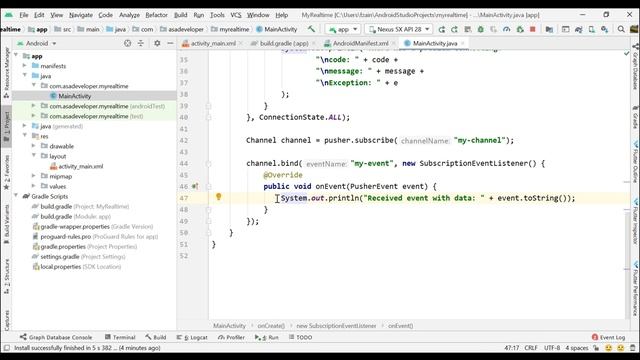640x360 pixels.
Task: Click the read-only lock icon in status bar
Action: click(596, 348)
